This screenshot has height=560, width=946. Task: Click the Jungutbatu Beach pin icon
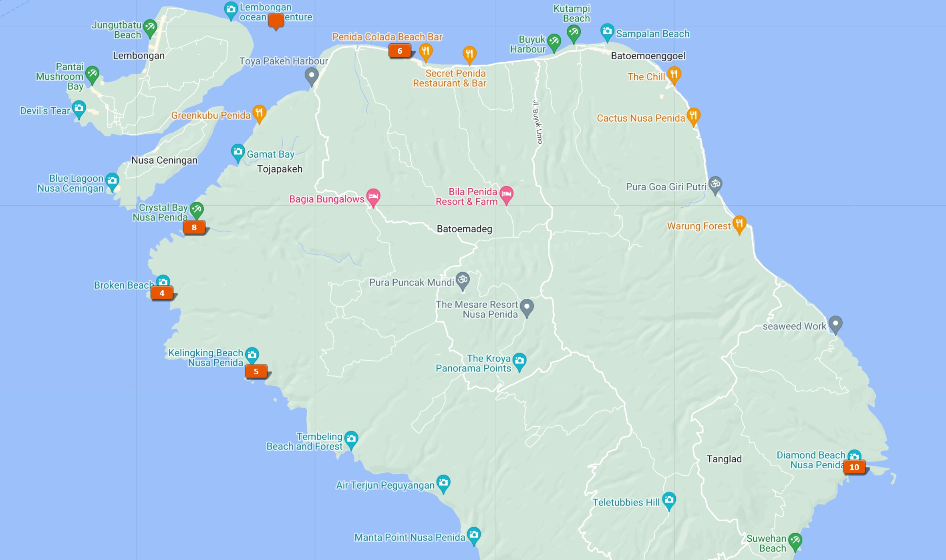(150, 28)
